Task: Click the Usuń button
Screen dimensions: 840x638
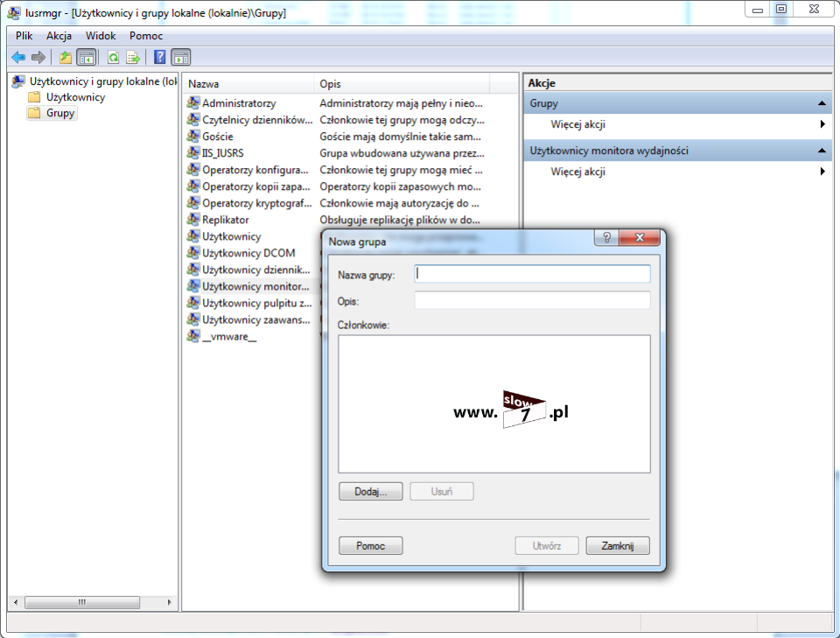Action: (441, 491)
